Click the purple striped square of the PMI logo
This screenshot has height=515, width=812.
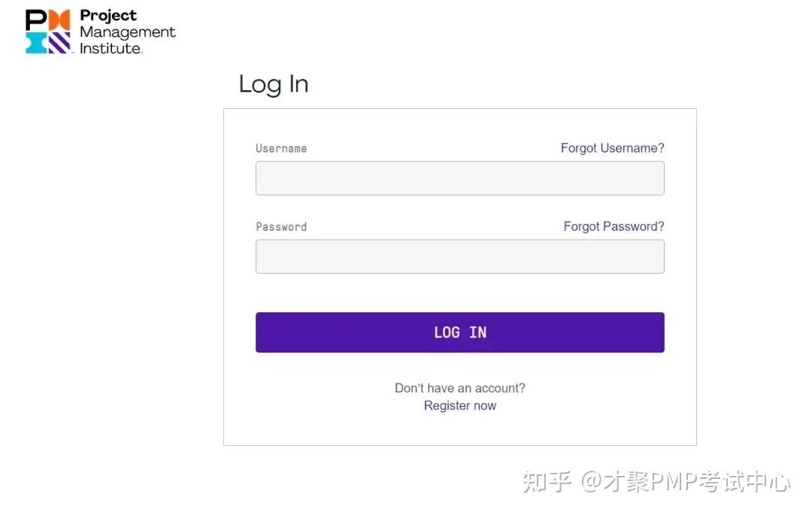point(60,43)
